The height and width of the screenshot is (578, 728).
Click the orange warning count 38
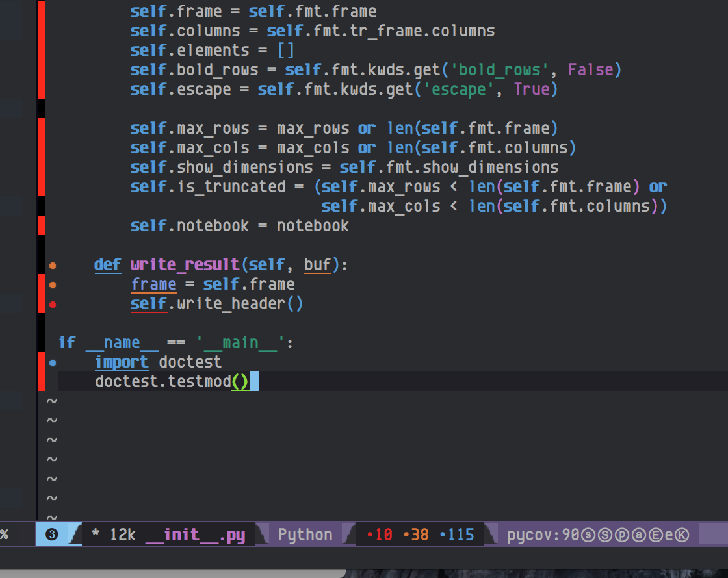click(416, 535)
